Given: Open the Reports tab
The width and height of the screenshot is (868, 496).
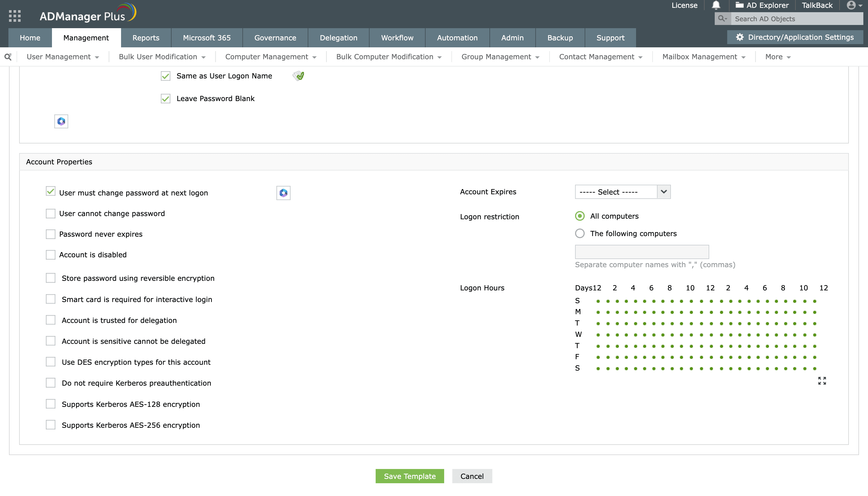Looking at the screenshot, I should click(x=146, y=38).
